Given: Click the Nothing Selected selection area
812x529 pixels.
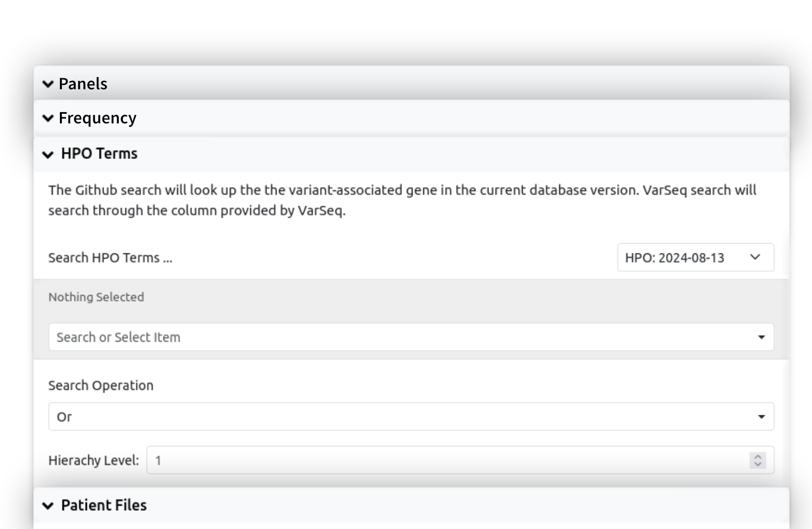Looking at the screenshot, I should tap(95, 297).
